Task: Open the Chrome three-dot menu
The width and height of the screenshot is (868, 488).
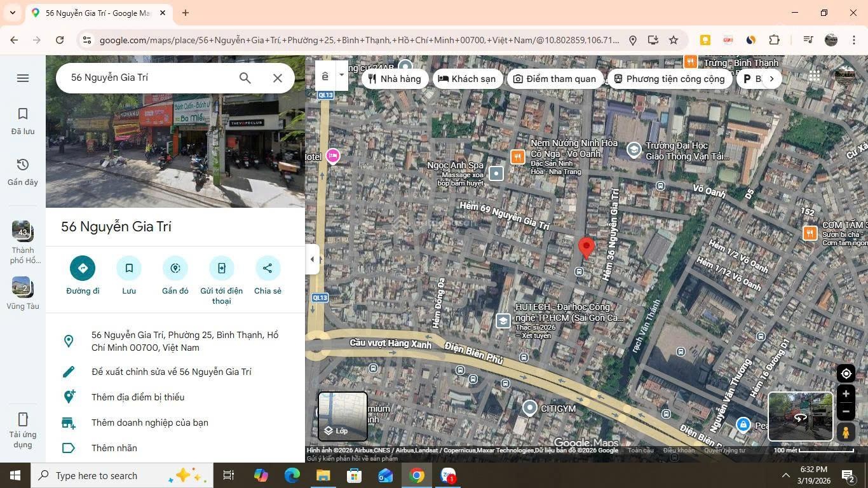Action: [x=853, y=40]
